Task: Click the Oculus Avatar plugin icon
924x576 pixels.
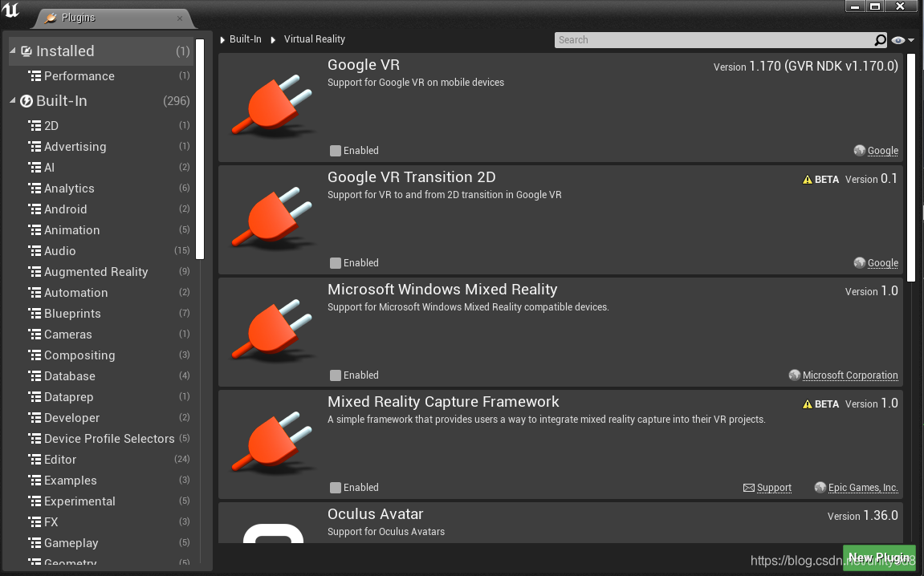Action: 273,533
